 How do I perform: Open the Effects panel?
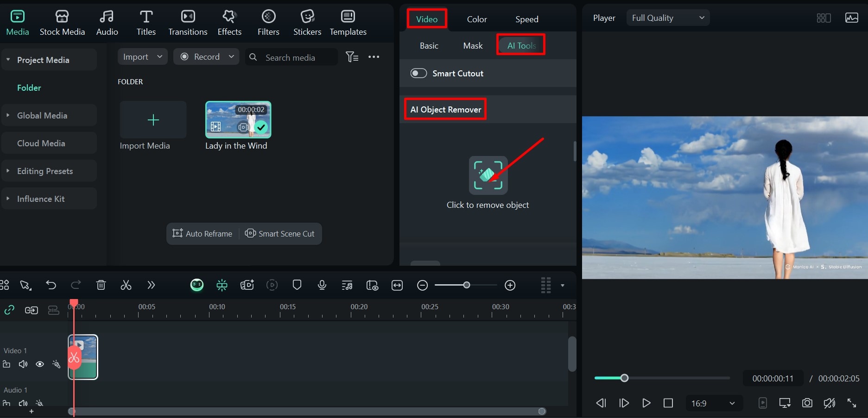click(x=229, y=21)
